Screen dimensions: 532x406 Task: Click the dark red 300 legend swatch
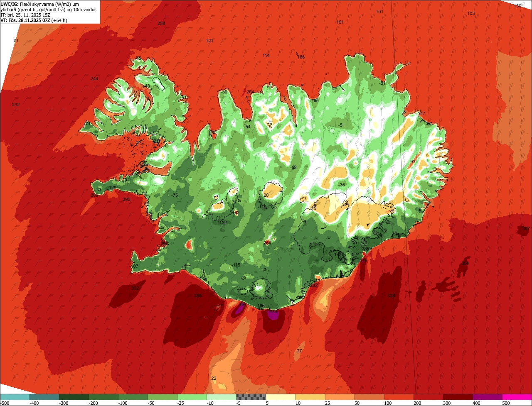458,397
